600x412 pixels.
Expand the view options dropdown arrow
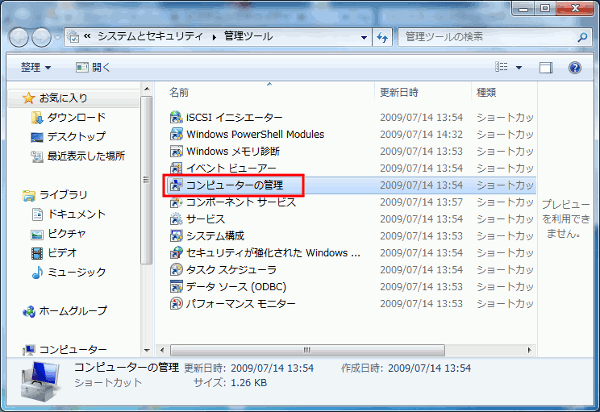pyautogui.click(x=518, y=68)
